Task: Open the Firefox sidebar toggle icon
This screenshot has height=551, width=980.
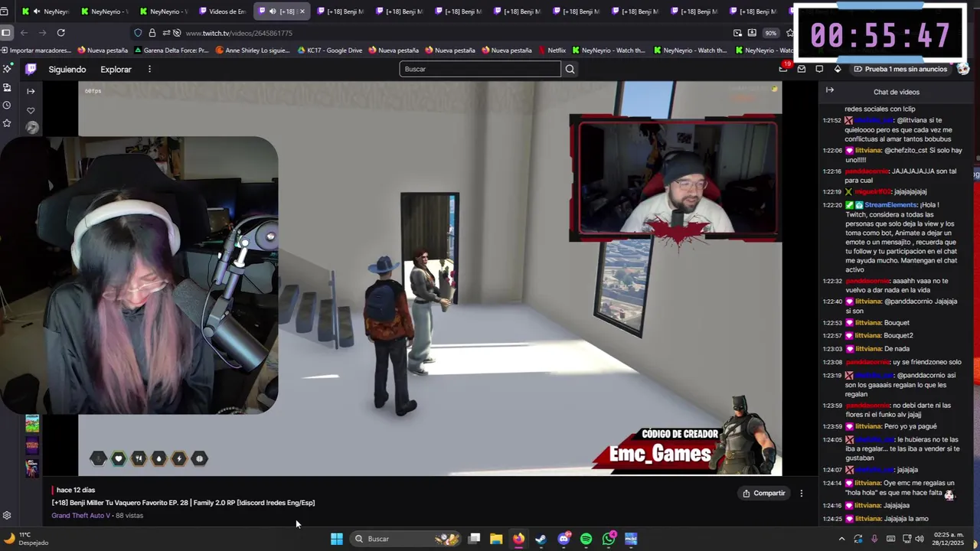Action: click(x=6, y=33)
